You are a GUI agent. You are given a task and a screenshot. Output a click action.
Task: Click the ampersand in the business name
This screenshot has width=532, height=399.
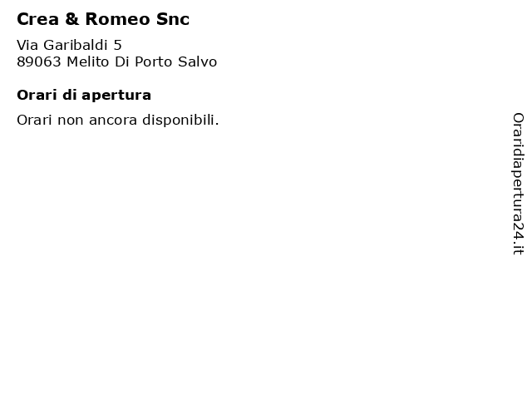(72, 19)
